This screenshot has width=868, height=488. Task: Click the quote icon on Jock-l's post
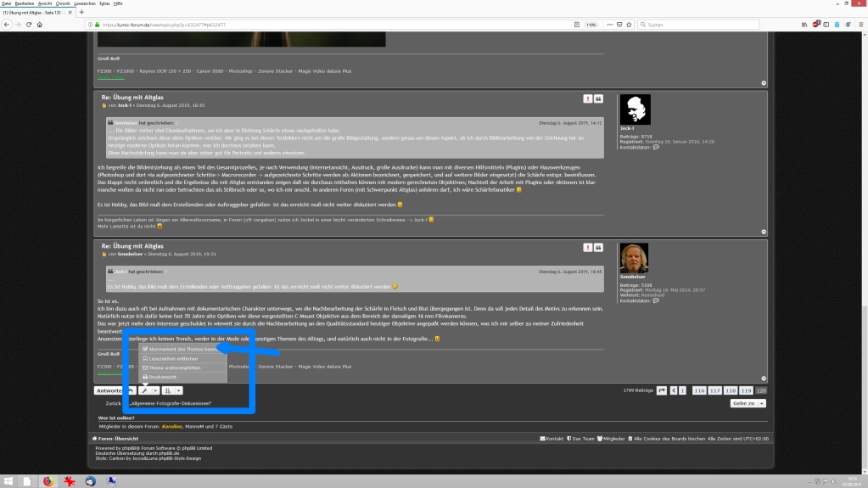point(598,98)
